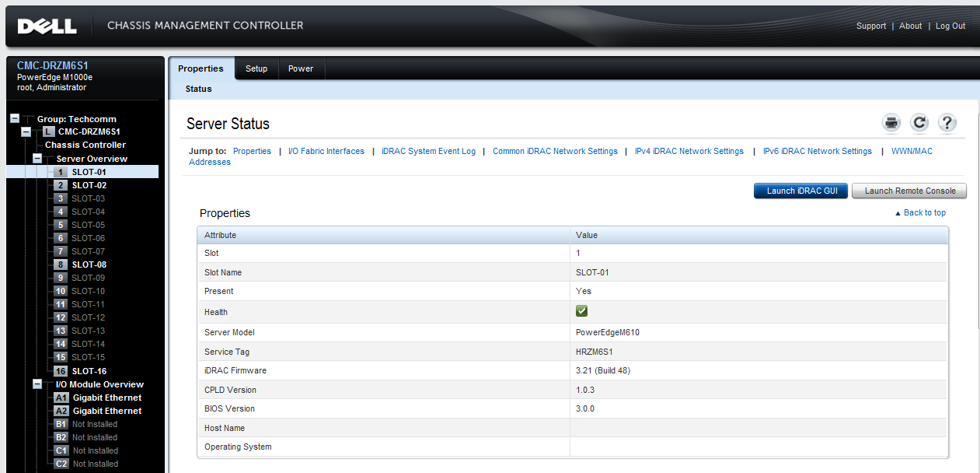The height and width of the screenshot is (473, 980).
Task: Select the B1 Not Installed module
Action: pos(95,424)
